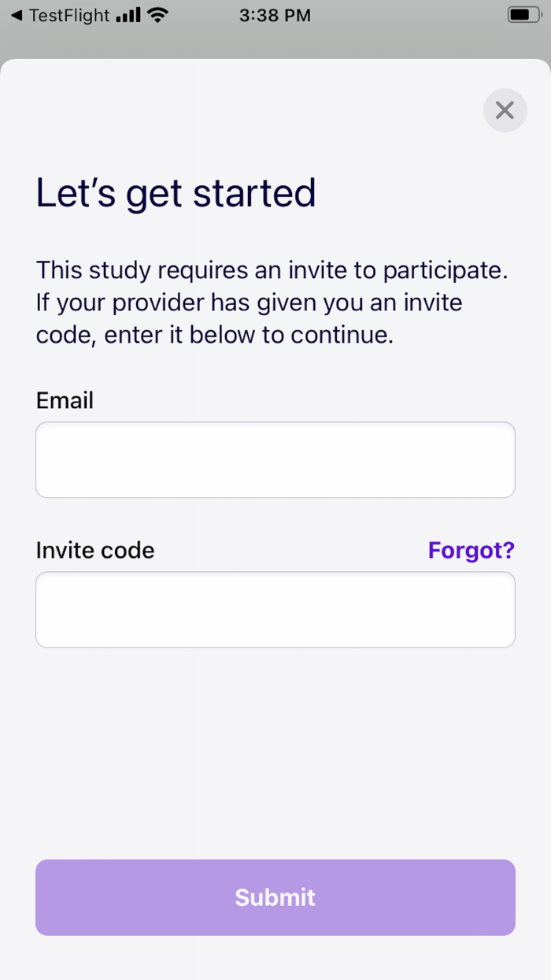Tap the Invite code field label
This screenshot has width=551, height=980.
(x=95, y=550)
